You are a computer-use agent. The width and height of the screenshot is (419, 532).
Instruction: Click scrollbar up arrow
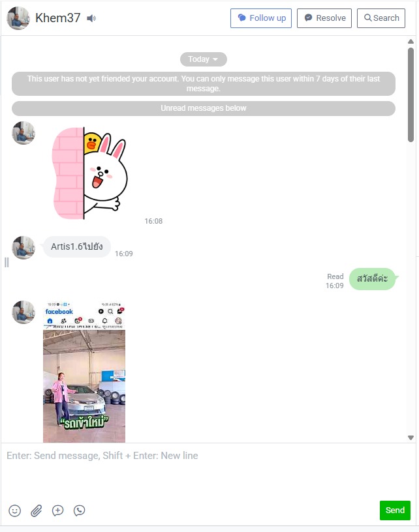click(411, 41)
